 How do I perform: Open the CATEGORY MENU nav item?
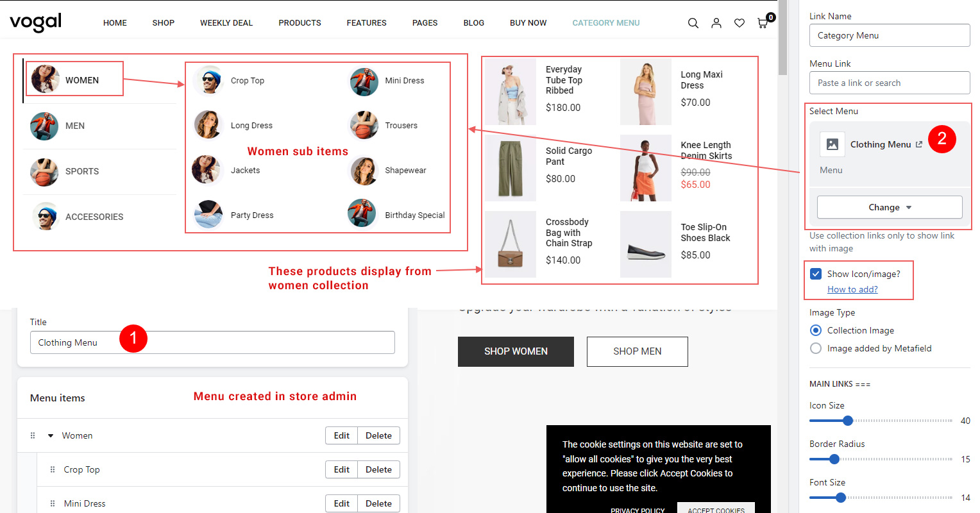click(x=606, y=23)
